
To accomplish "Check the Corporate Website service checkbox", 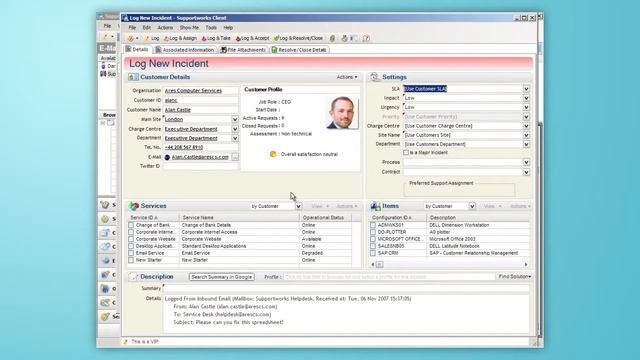I will coord(131,239).
